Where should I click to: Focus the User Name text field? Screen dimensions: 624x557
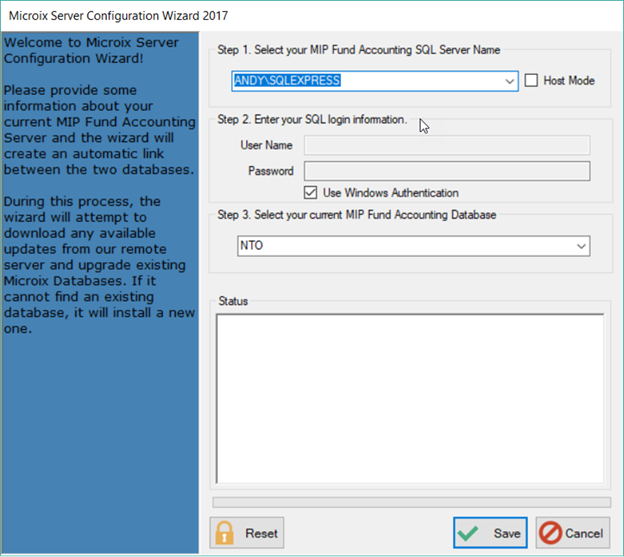(x=446, y=146)
